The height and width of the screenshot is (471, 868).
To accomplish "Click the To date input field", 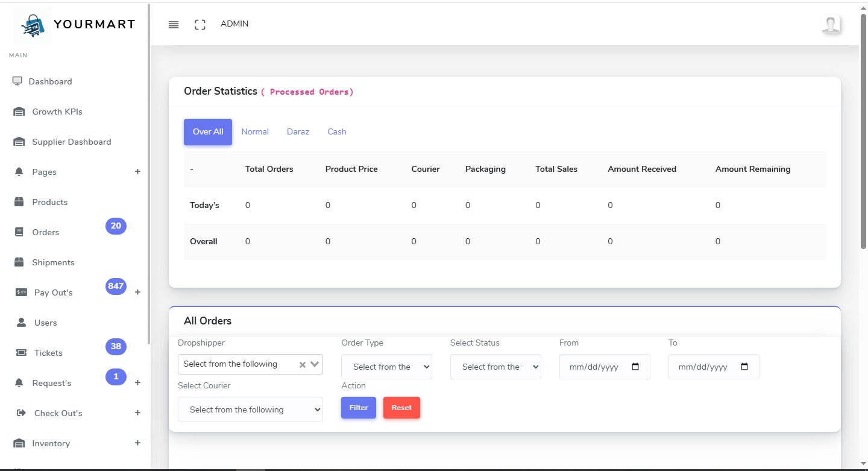I will pos(714,367).
